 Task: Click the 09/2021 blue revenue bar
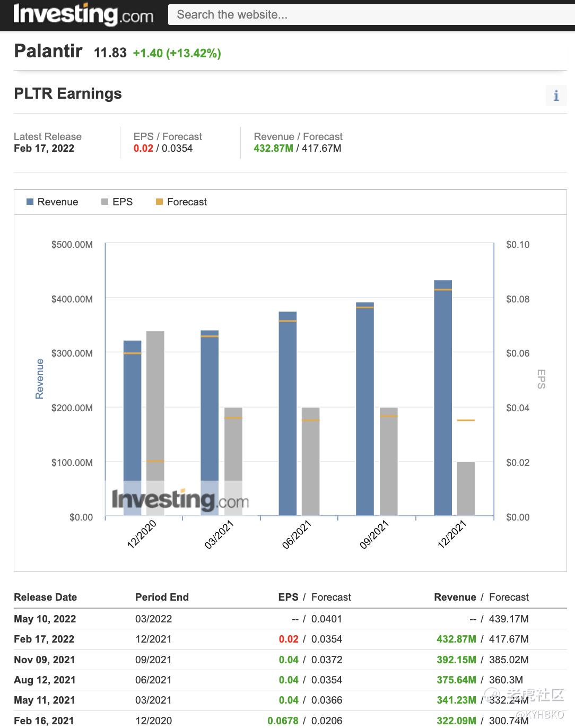[x=365, y=409]
